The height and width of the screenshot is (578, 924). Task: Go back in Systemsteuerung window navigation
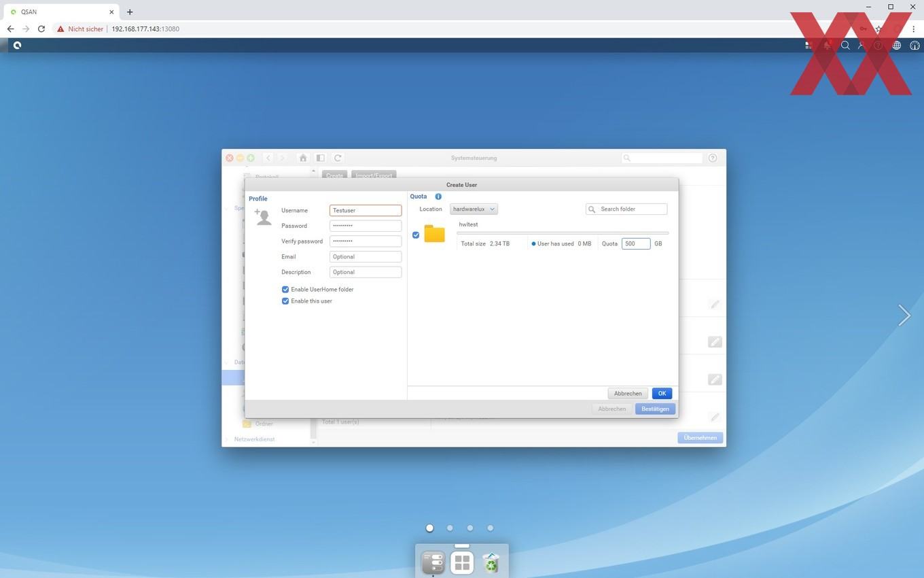268,158
